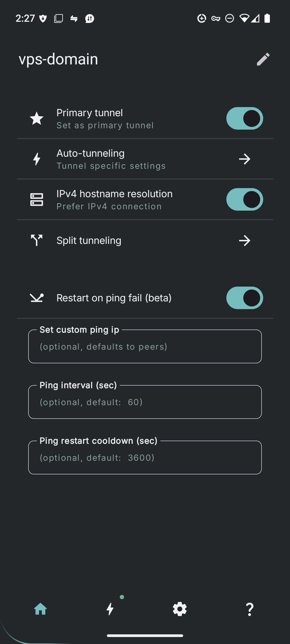This screenshot has height=644, width=290.
Task: Toggle Restart on ping fail switch
Action: pos(244,298)
